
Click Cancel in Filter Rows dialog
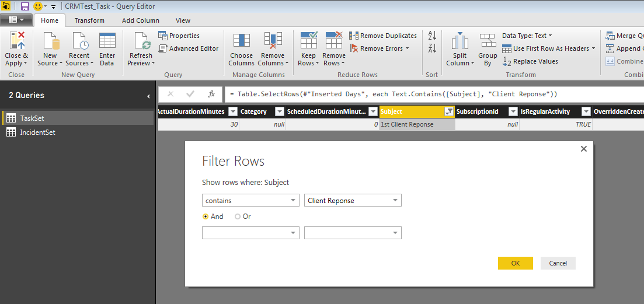pos(558,263)
